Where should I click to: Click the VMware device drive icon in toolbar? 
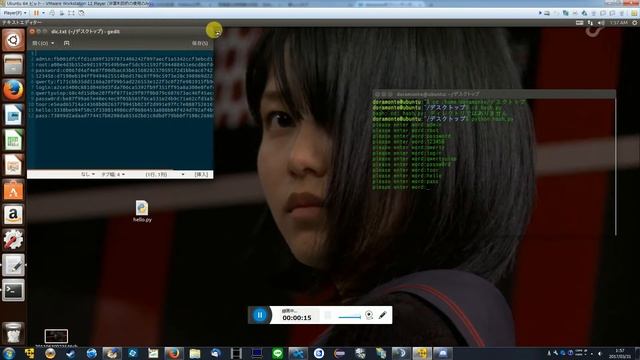[x=547, y=13]
